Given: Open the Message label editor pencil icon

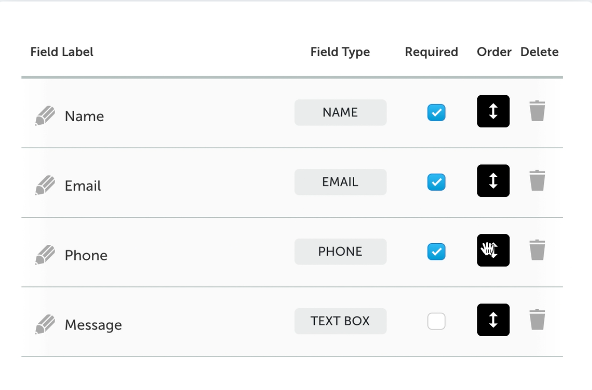Looking at the screenshot, I should click(45, 324).
